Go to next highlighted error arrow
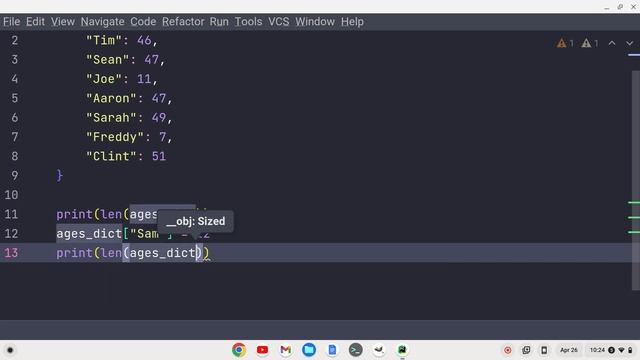Viewport: 640px width, 360px height. [x=629, y=43]
